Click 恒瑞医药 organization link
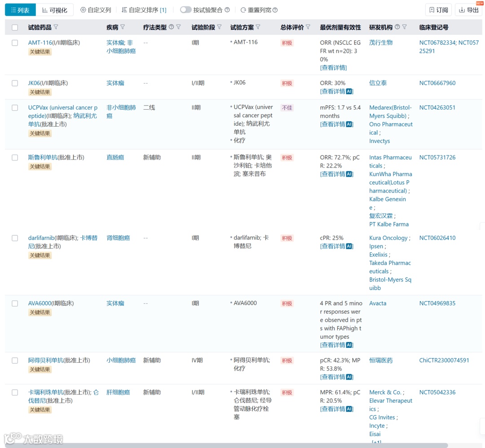This screenshot has height=448, width=485. click(x=381, y=360)
